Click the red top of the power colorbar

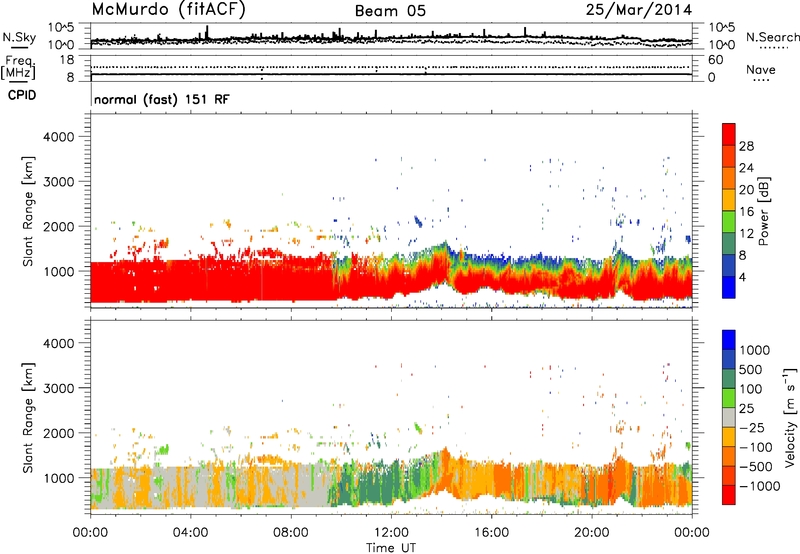click(x=729, y=135)
